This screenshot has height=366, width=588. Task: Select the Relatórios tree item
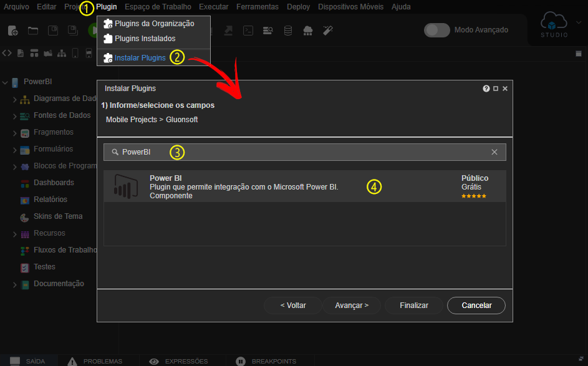pos(51,200)
